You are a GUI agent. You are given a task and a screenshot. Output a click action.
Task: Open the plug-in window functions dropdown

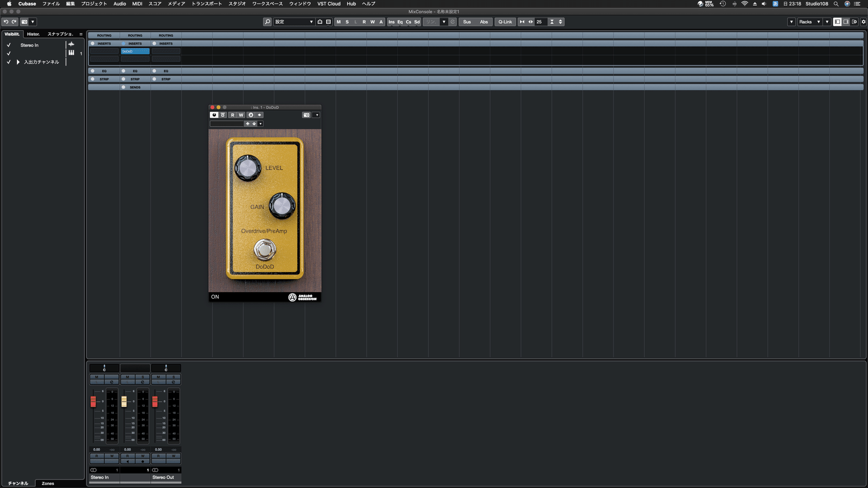(x=317, y=115)
